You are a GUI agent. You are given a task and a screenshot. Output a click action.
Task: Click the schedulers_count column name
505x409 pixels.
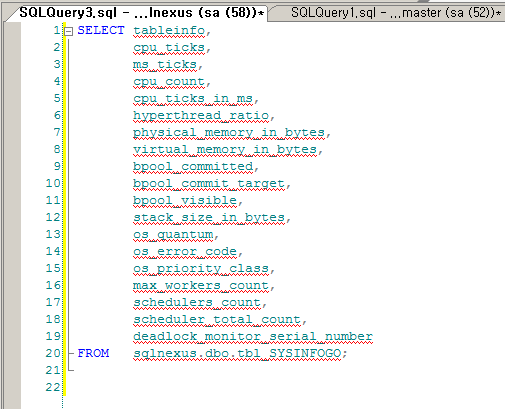197,303
